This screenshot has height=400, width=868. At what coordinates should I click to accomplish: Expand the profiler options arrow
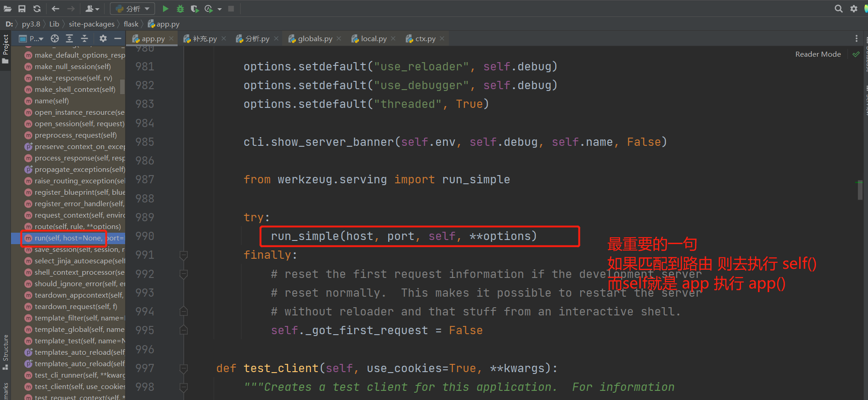[x=220, y=9]
